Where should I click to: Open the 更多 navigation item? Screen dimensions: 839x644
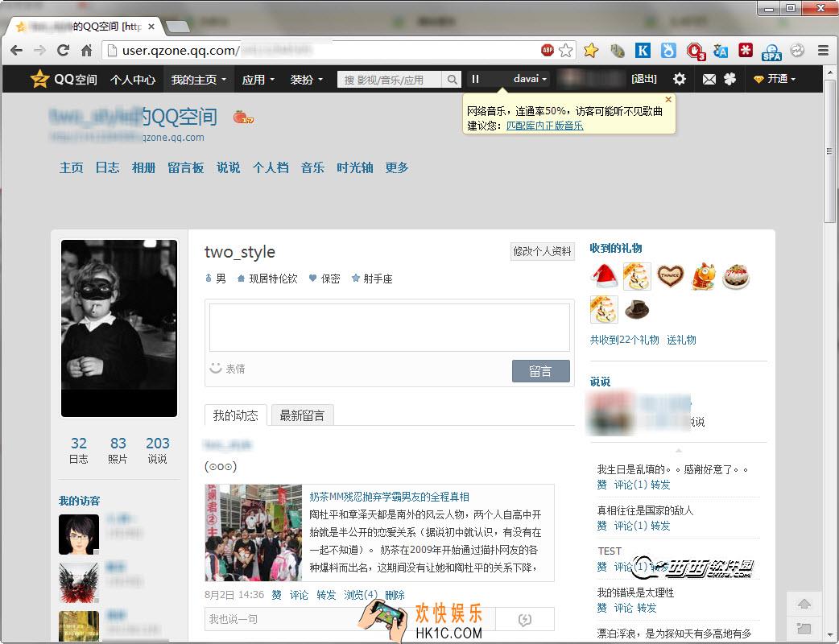[x=396, y=168]
